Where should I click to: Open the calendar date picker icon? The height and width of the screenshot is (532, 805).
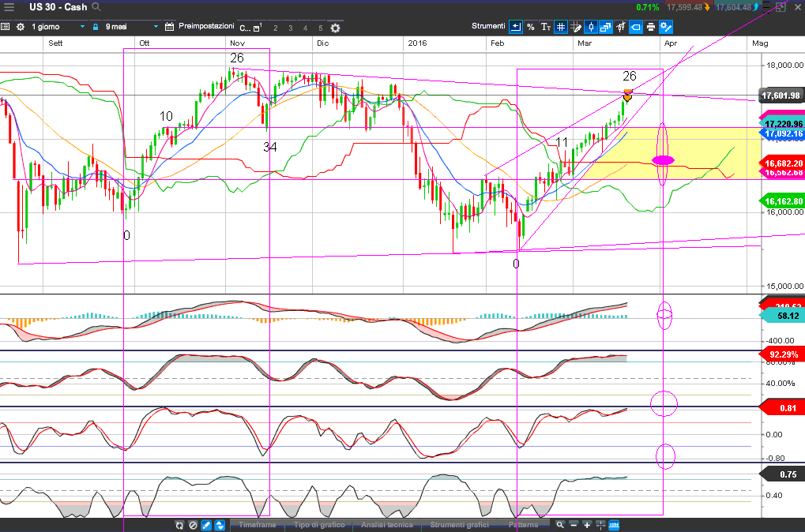[169, 27]
